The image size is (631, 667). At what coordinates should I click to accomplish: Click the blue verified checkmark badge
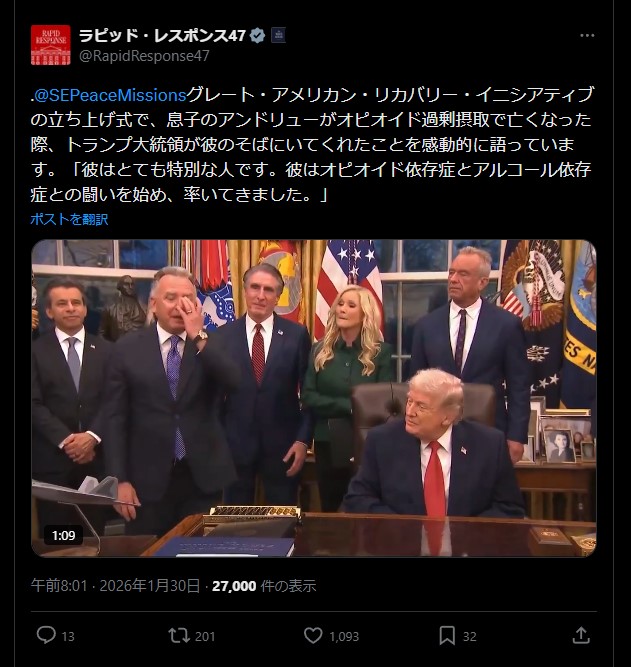(257, 36)
